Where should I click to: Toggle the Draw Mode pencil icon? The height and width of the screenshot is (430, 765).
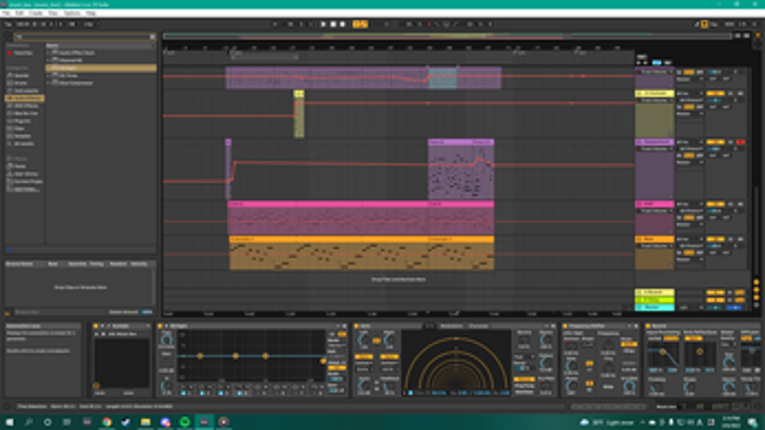click(697, 24)
